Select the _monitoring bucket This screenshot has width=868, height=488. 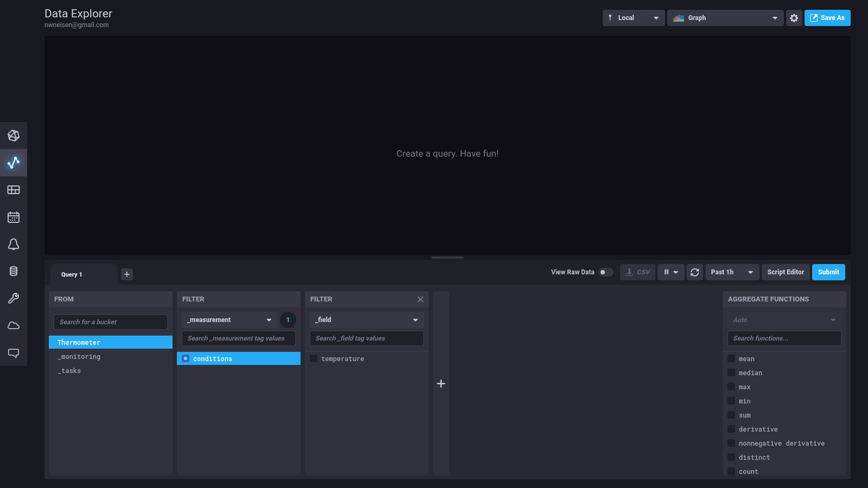click(x=111, y=356)
